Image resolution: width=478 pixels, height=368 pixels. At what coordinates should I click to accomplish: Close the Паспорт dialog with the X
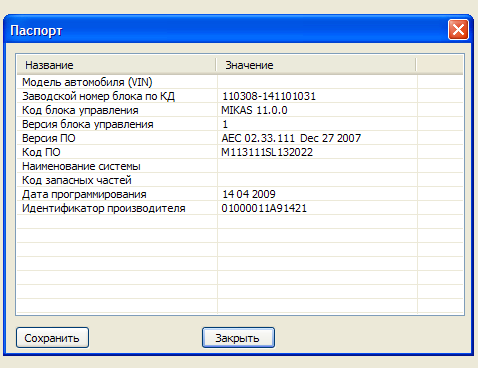458,30
